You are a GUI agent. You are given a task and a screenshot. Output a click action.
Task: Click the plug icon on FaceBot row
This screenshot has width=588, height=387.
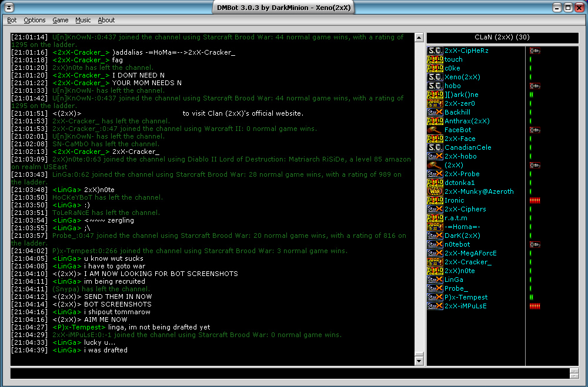(x=534, y=130)
